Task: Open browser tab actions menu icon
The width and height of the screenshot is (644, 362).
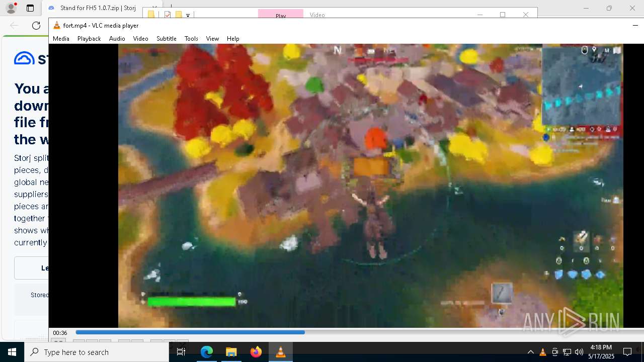Action: pyautogui.click(x=30, y=8)
